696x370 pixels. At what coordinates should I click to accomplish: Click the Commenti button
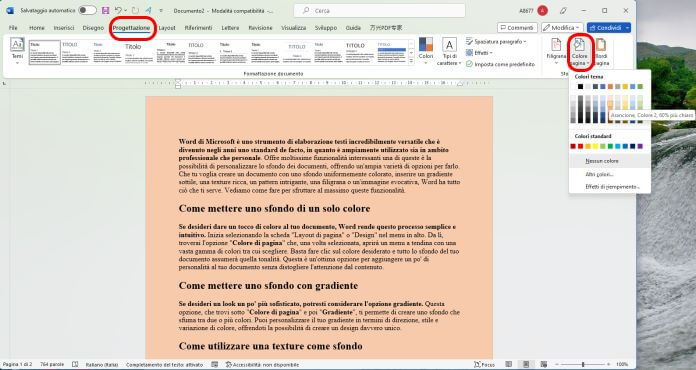pyautogui.click(x=517, y=28)
